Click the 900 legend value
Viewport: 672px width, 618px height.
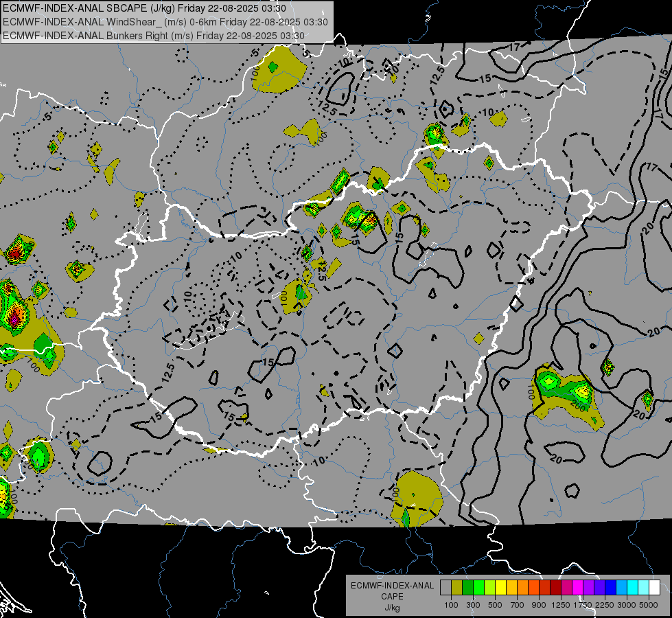click(x=539, y=605)
